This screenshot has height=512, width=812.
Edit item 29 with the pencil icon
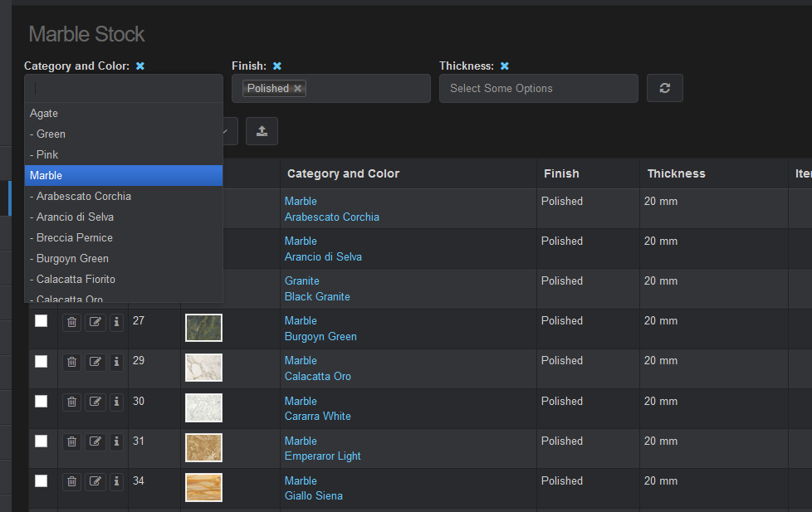[x=94, y=361]
